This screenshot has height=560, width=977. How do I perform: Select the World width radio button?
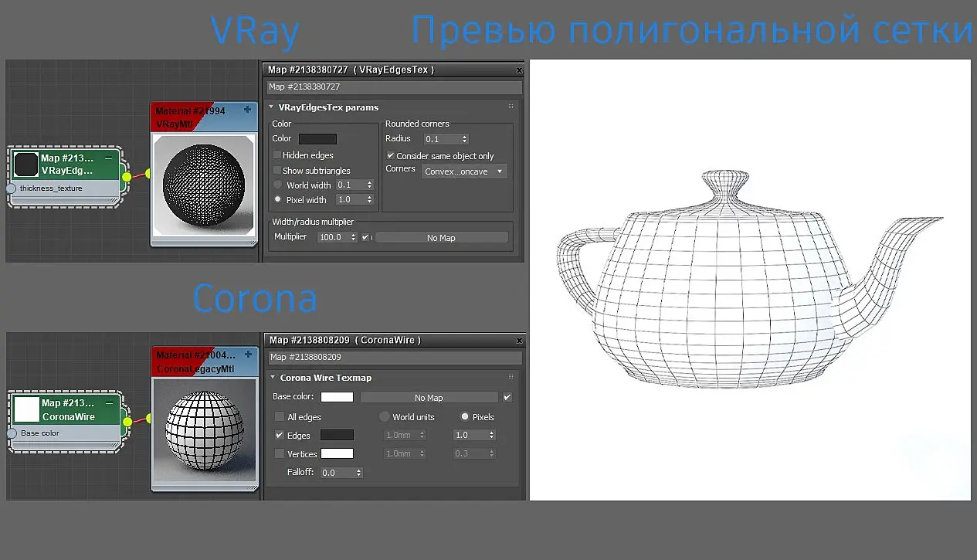tap(278, 185)
